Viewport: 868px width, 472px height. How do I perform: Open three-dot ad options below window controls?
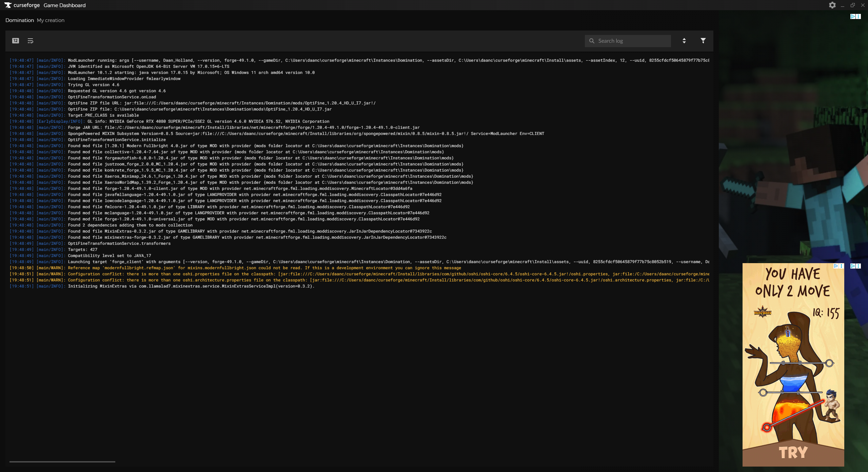[x=859, y=16]
